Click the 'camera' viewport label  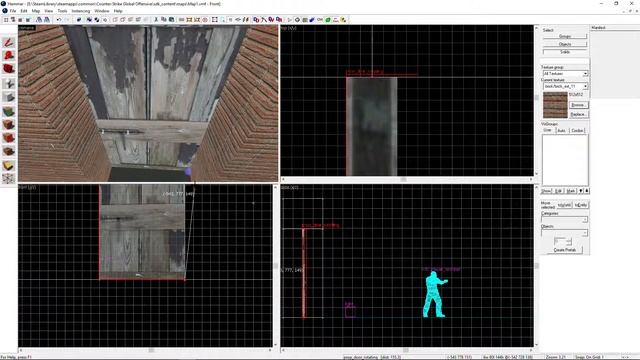[x=27, y=28]
